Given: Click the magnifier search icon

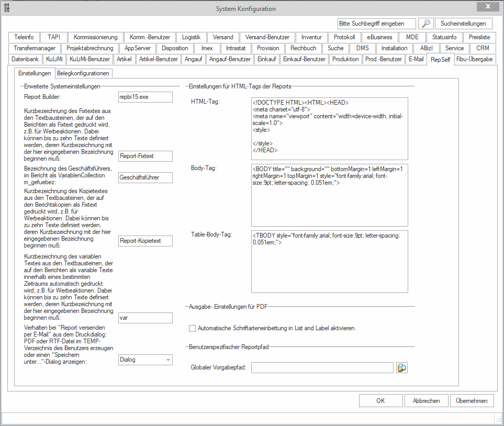Looking at the screenshot, I should 426,24.
